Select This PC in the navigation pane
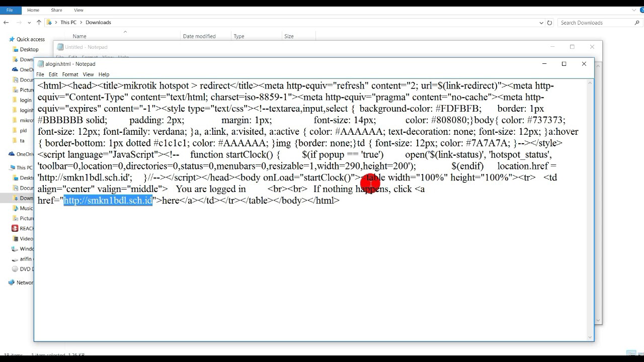The height and width of the screenshot is (362, 644). (24, 167)
